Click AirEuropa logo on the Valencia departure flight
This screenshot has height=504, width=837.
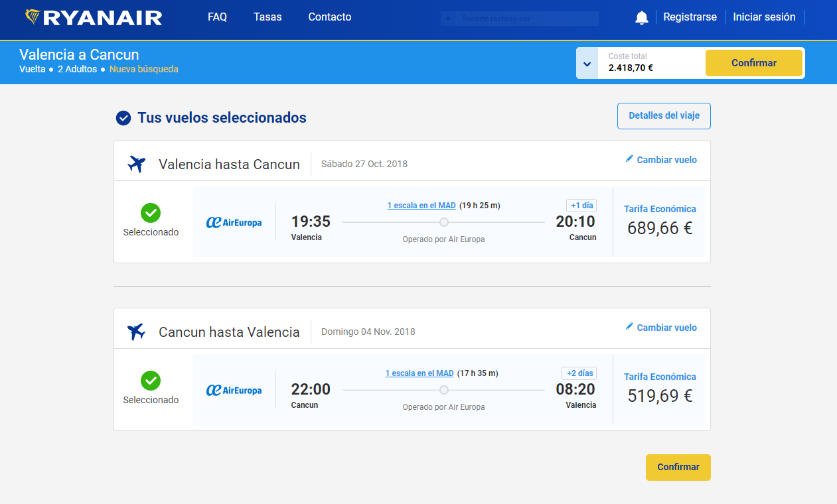234,223
